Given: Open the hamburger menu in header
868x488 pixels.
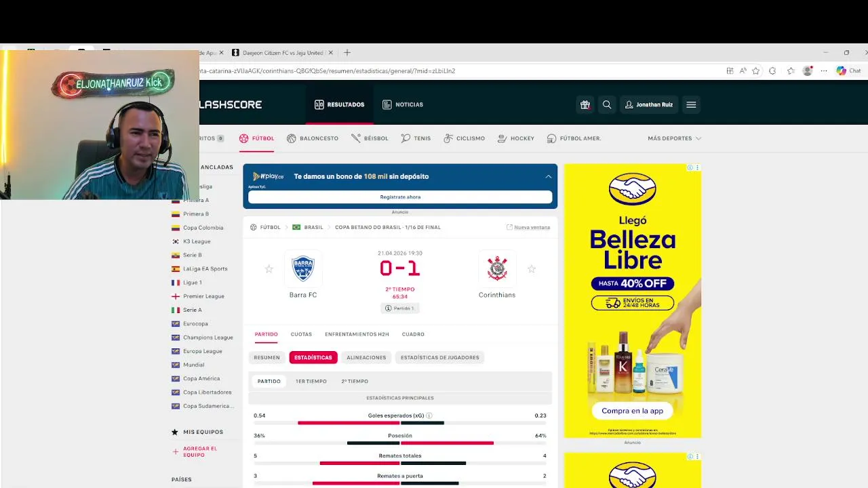Looking at the screenshot, I should click(691, 104).
